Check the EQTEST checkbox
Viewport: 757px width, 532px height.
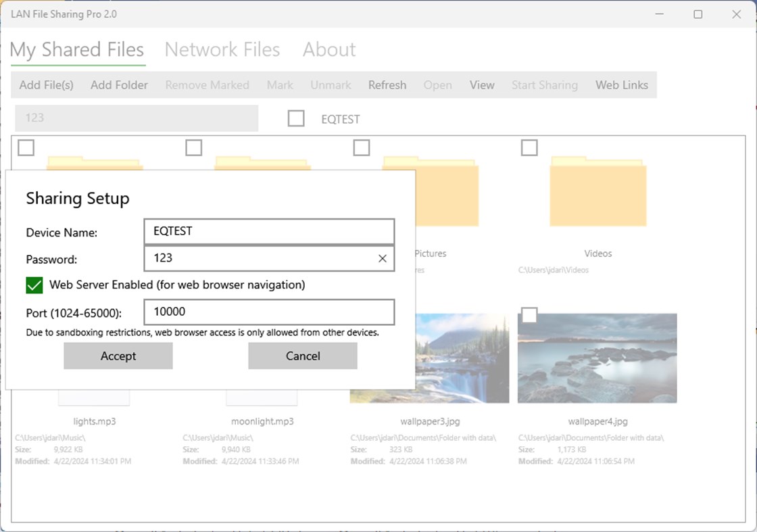(x=296, y=118)
